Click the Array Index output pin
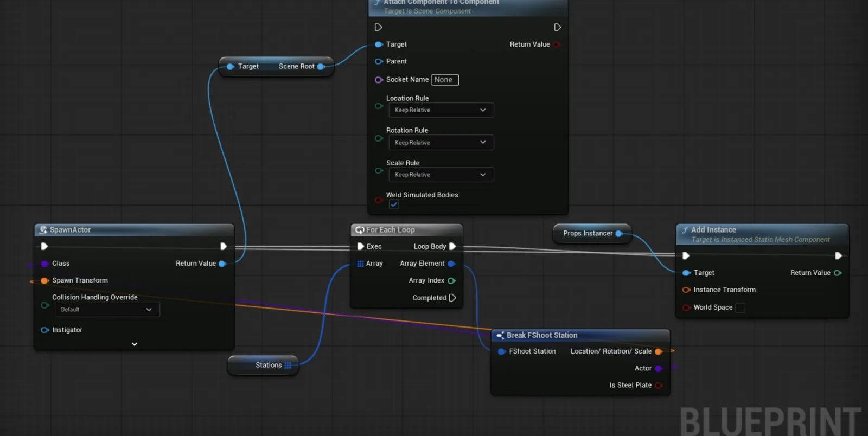The height and width of the screenshot is (436, 868). pos(451,280)
